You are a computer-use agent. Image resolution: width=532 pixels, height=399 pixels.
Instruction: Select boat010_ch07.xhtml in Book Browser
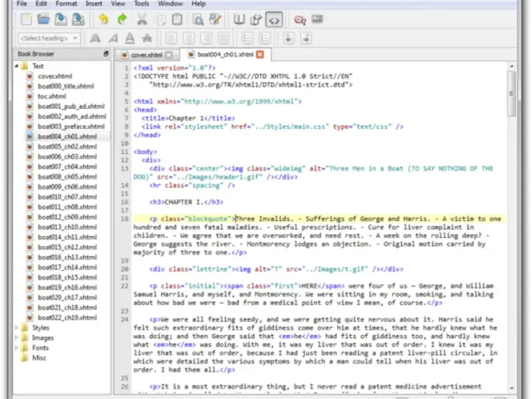66,197
